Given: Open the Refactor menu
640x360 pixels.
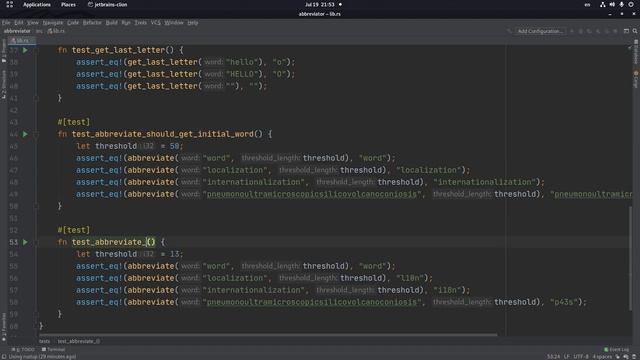Looking at the screenshot, I should point(92,22).
